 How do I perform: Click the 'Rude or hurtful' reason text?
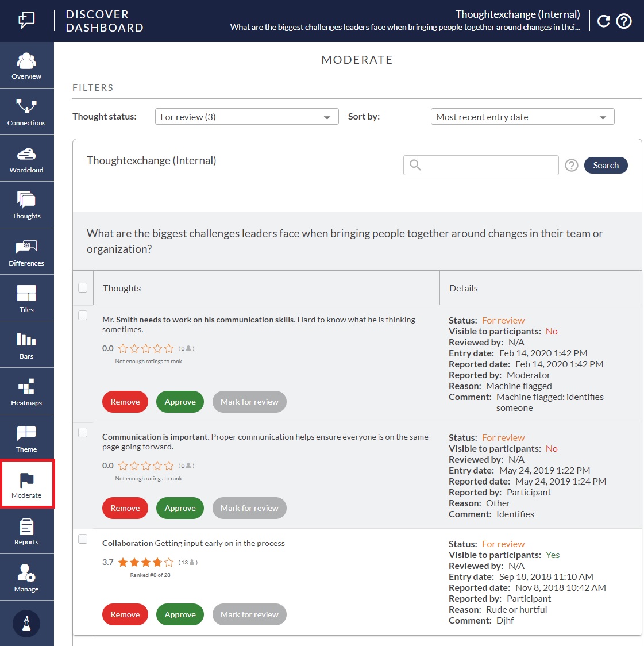click(x=516, y=610)
